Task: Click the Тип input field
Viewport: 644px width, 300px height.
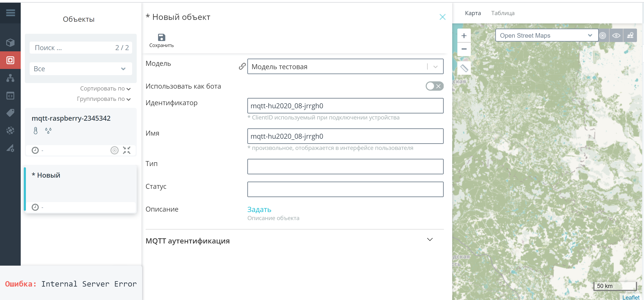Action: (345, 166)
